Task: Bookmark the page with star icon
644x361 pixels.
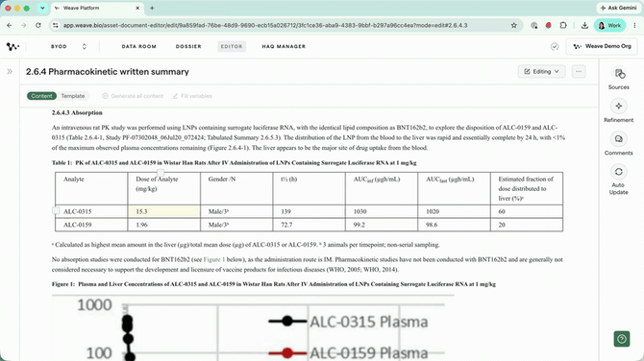Action: (x=514, y=25)
